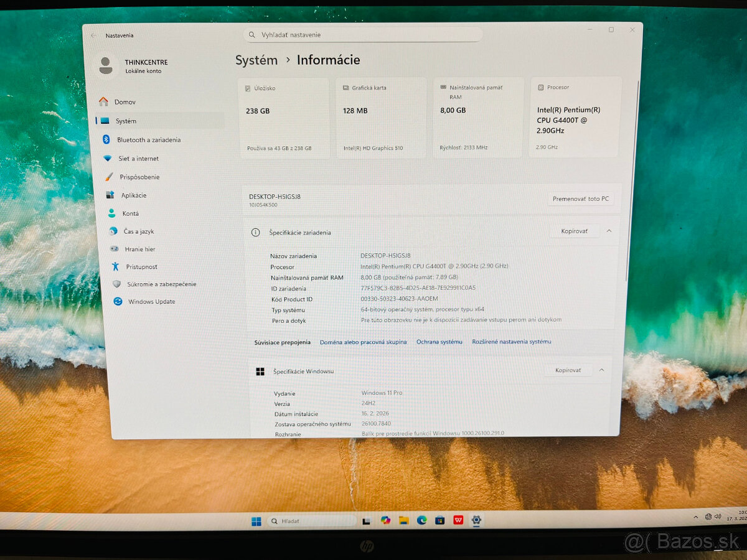The width and height of the screenshot is (747, 560).
Task: Click the volume icon in system tray
Action: pyautogui.click(x=717, y=516)
